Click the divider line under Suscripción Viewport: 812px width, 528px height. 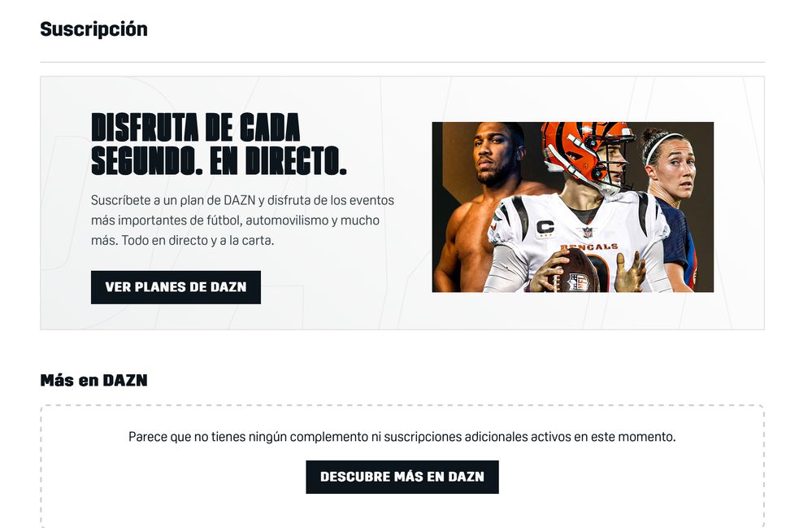point(402,62)
